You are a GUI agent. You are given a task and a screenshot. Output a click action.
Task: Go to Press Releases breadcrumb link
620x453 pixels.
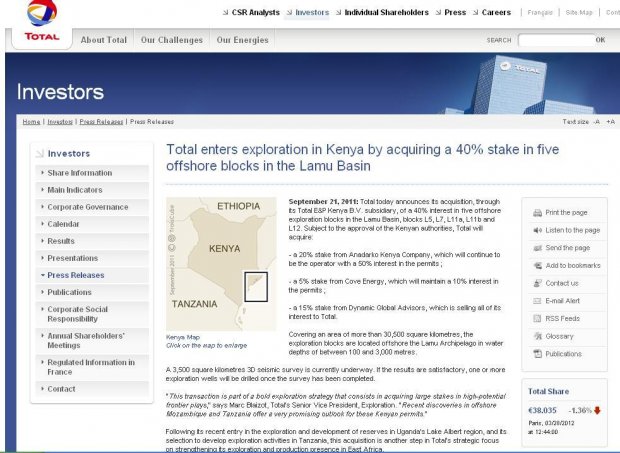[x=101, y=122]
